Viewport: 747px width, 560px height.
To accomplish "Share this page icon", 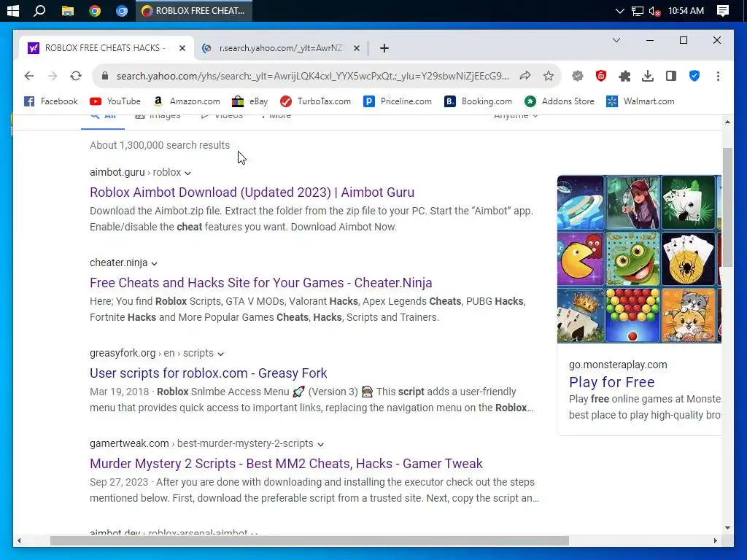I will point(525,76).
